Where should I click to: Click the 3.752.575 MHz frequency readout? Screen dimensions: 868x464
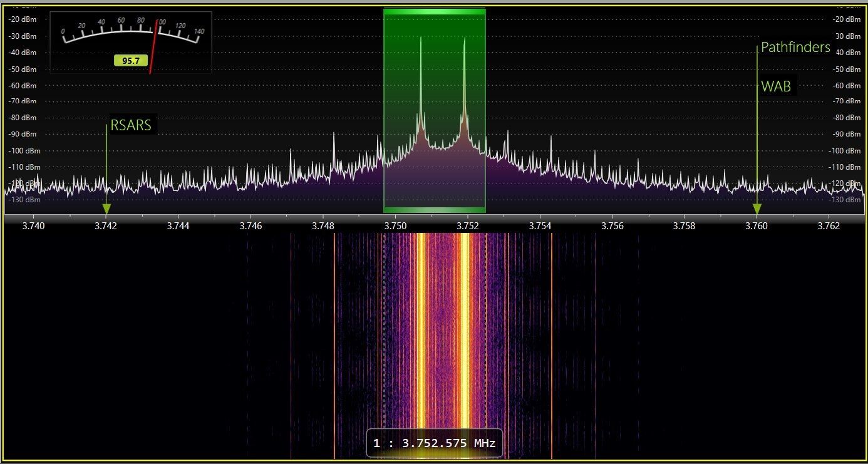click(x=435, y=443)
